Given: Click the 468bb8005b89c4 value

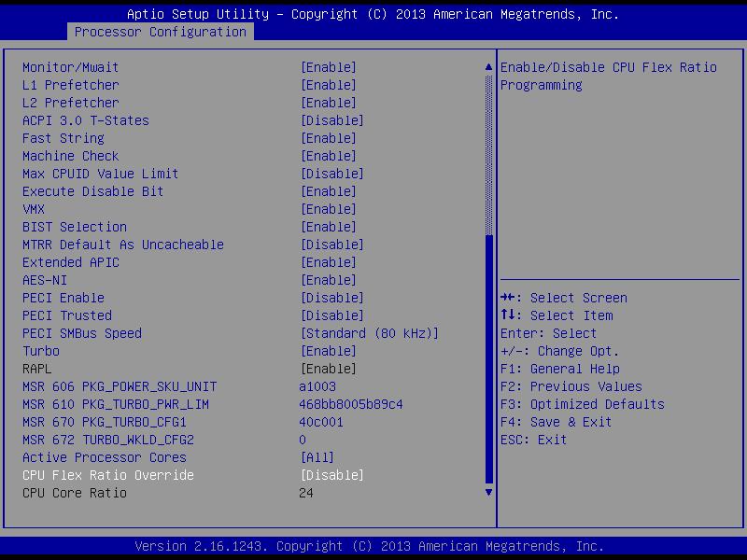Looking at the screenshot, I should (351, 404).
